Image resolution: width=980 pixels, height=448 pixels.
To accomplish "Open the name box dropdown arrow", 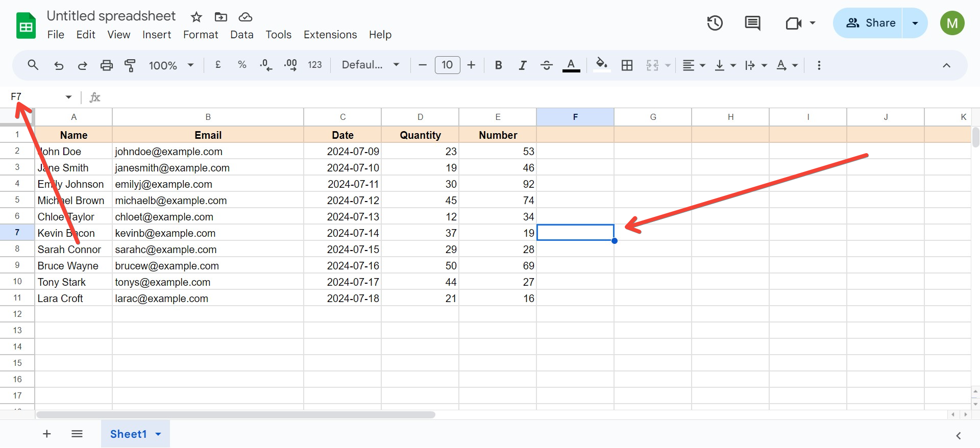I will 68,97.
